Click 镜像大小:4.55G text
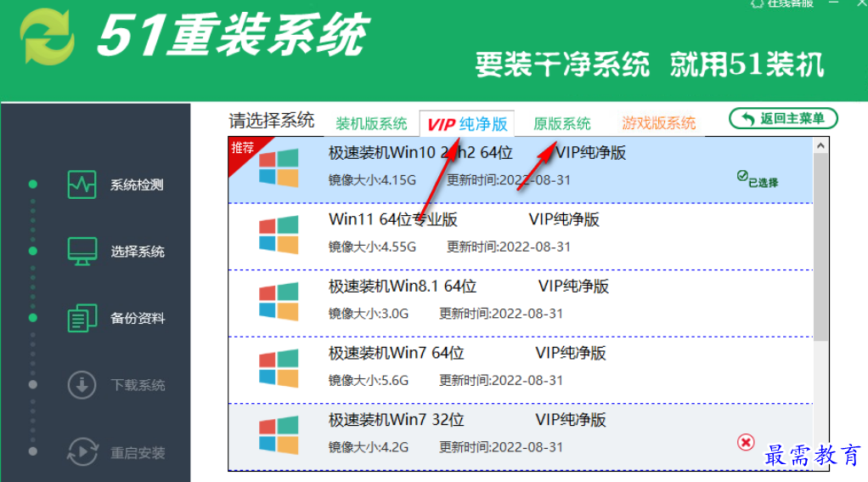868x482 pixels. coord(372,247)
